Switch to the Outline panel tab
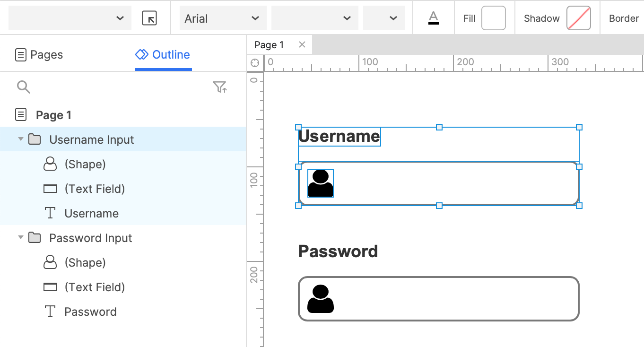 pyautogui.click(x=163, y=54)
